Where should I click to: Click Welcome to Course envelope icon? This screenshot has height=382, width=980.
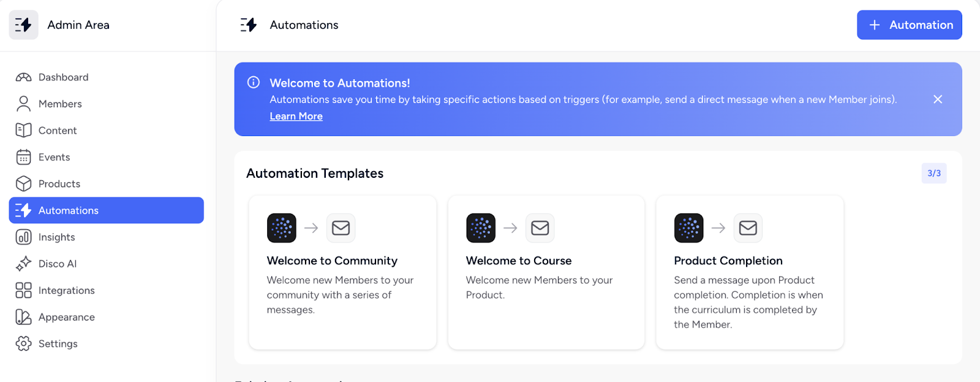(540, 228)
